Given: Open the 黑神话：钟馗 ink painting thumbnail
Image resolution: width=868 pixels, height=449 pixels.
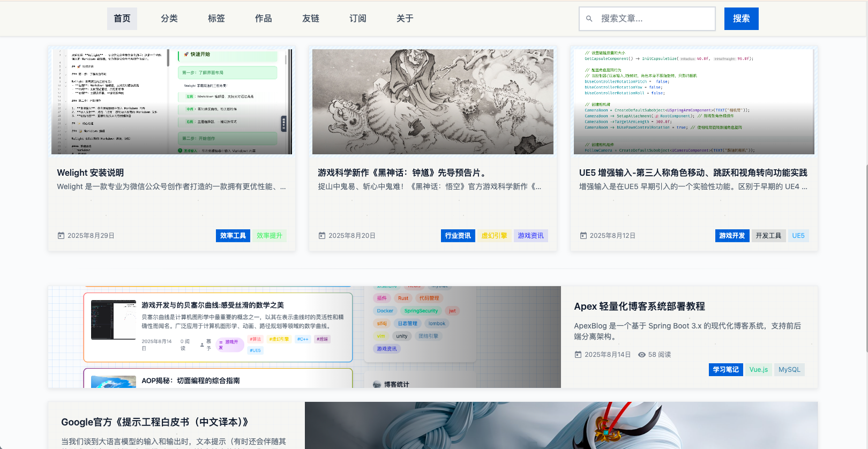Looking at the screenshot, I should point(433,102).
